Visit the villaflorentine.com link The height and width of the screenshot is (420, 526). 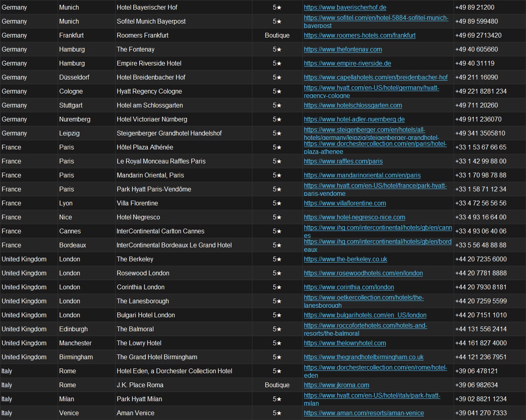[x=345, y=203]
